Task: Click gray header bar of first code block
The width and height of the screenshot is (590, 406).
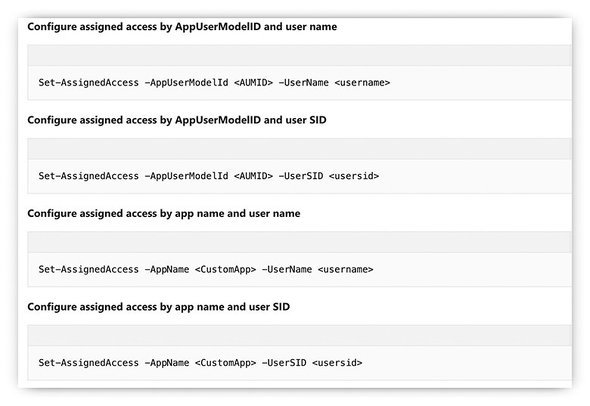Action: 300,56
